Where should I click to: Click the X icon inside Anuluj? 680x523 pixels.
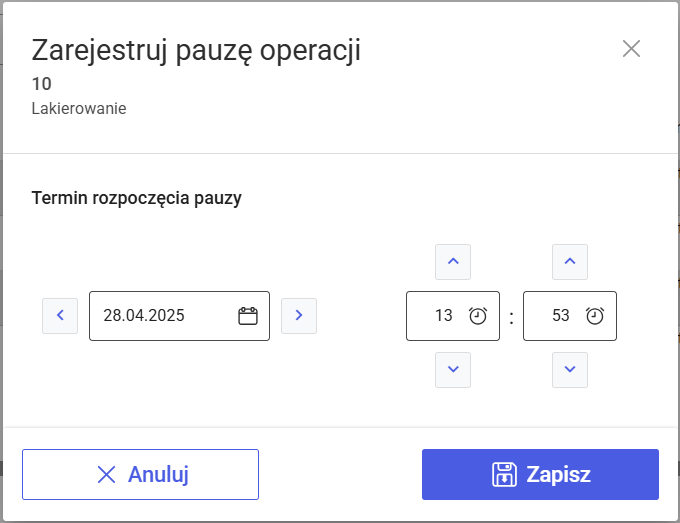pyautogui.click(x=106, y=474)
